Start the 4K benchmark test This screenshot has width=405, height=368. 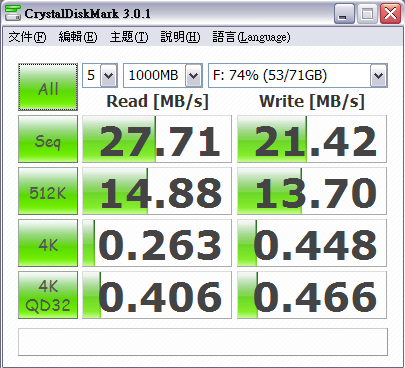pyautogui.click(x=48, y=243)
